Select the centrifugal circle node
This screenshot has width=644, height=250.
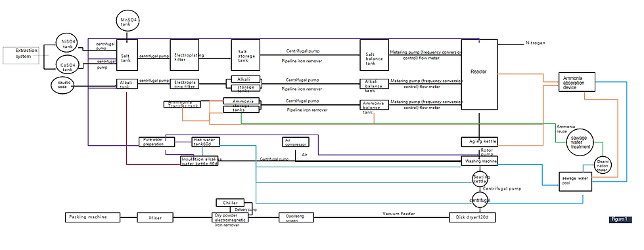coord(479,200)
